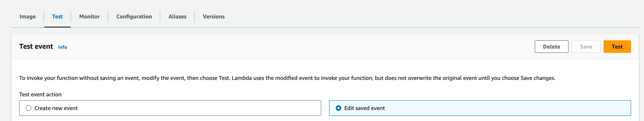
Task: Open the Info link beside Test event
Action: click(63, 47)
